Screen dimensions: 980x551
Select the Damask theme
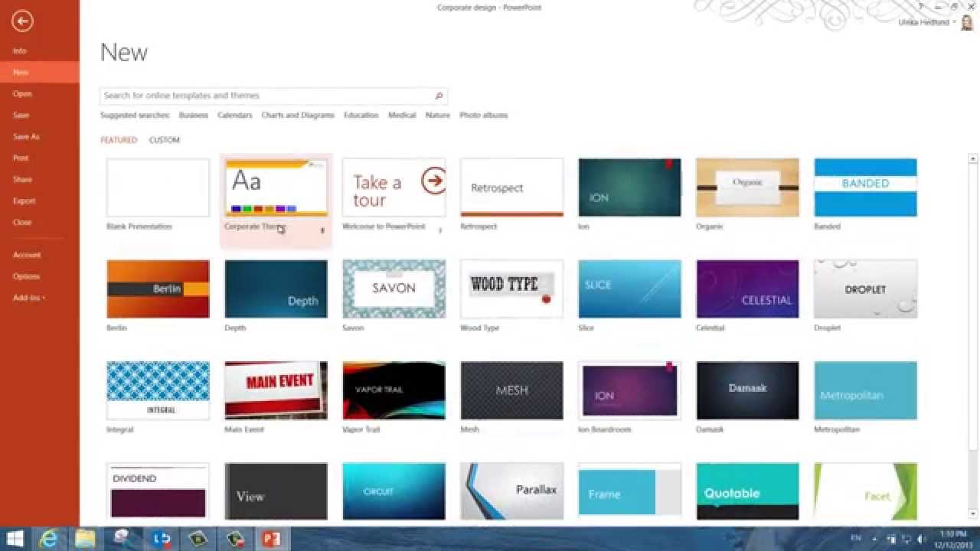coord(747,390)
